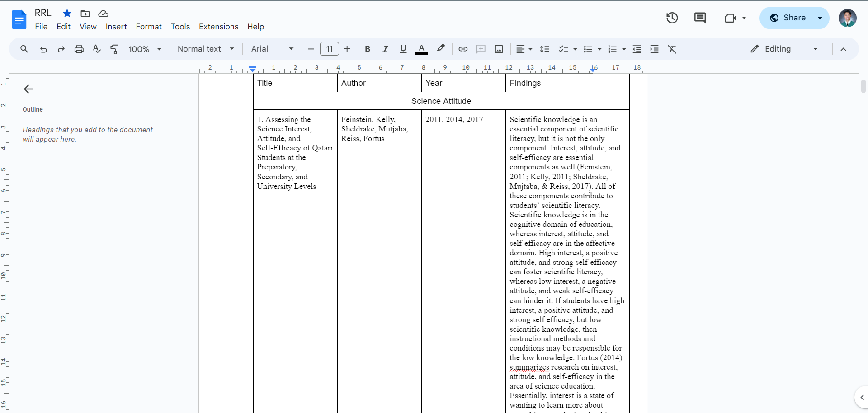Open the Arial font dropdown
The image size is (868, 413).
(x=272, y=49)
